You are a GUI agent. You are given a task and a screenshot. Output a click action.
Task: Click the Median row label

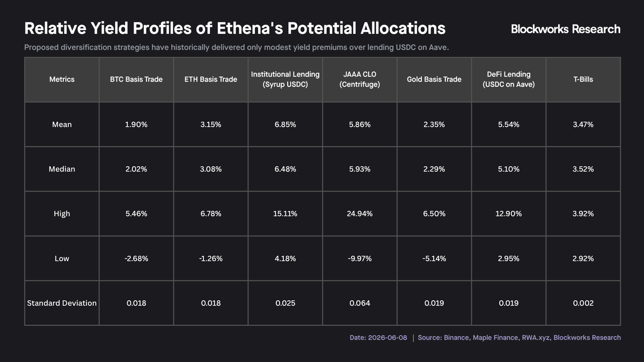coord(62,169)
